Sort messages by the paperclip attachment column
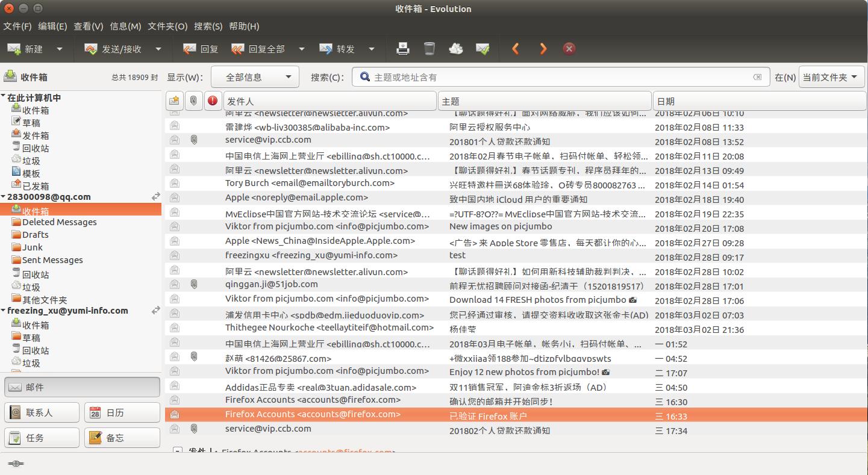This screenshot has height=475, width=868. click(x=193, y=101)
